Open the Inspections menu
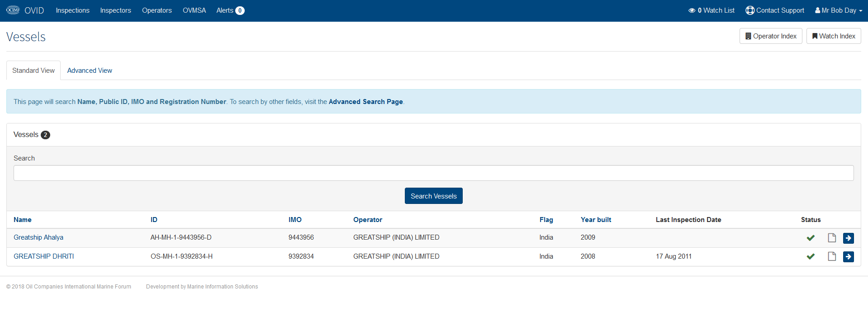 (x=72, y=10)
